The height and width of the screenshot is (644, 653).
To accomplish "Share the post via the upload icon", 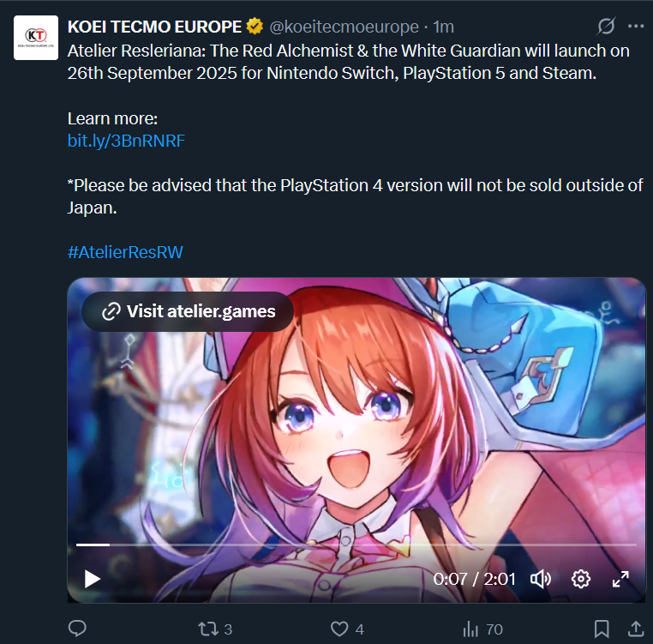I will pos(636,629).
